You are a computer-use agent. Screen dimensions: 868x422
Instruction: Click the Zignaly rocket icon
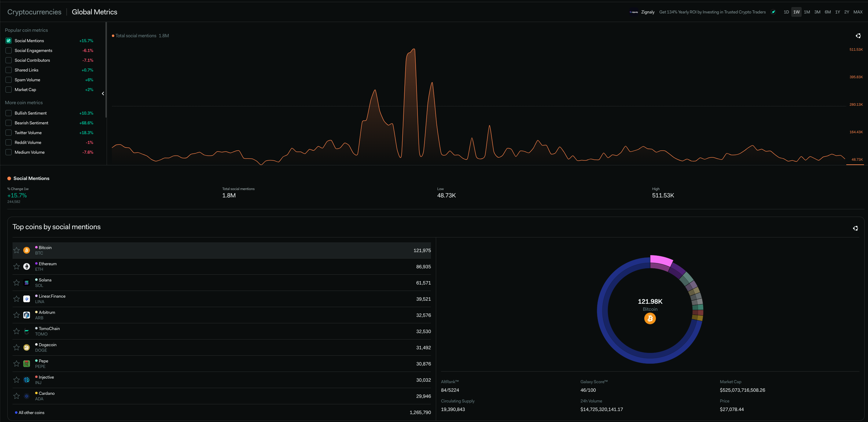[773, 12]
